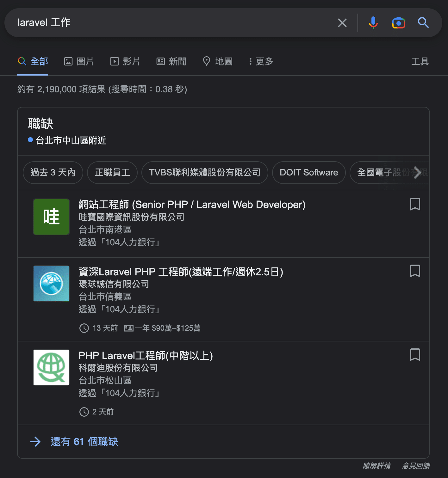The width and height of the screenshot is (448, 478).
Task: Save the 網站工程師 job with bookmark icon
Action: click(x=415, y=204)
